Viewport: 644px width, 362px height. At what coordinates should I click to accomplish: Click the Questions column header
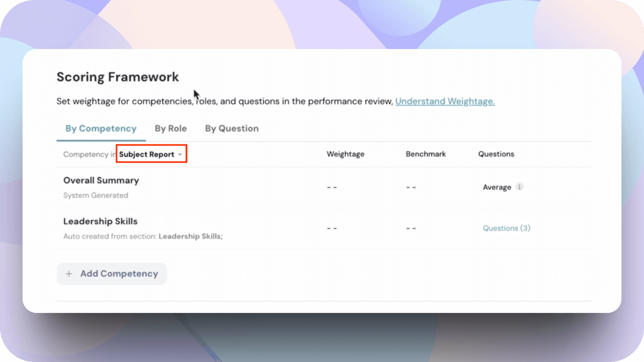point(496,154)
